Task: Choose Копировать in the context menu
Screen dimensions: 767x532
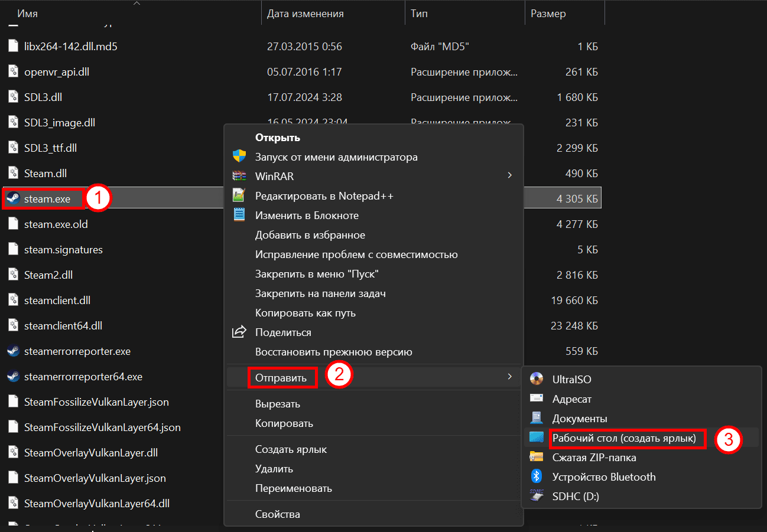Action: point(284,423)
